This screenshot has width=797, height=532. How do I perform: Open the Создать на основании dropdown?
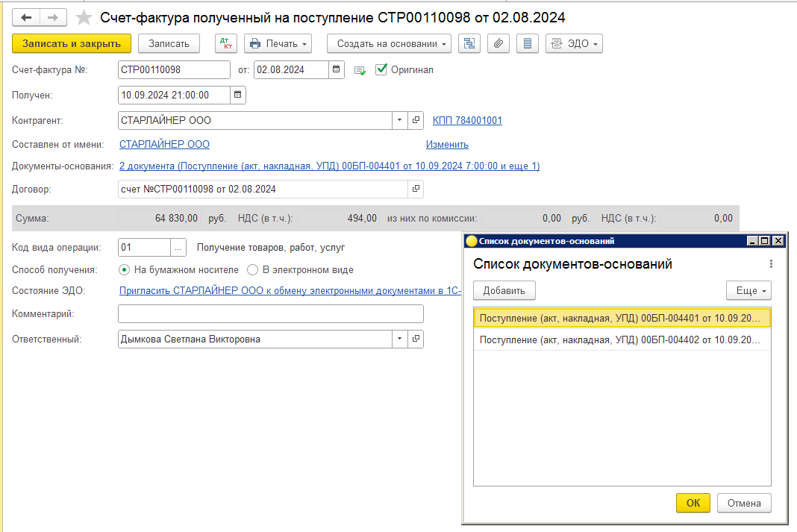(389, 44)
